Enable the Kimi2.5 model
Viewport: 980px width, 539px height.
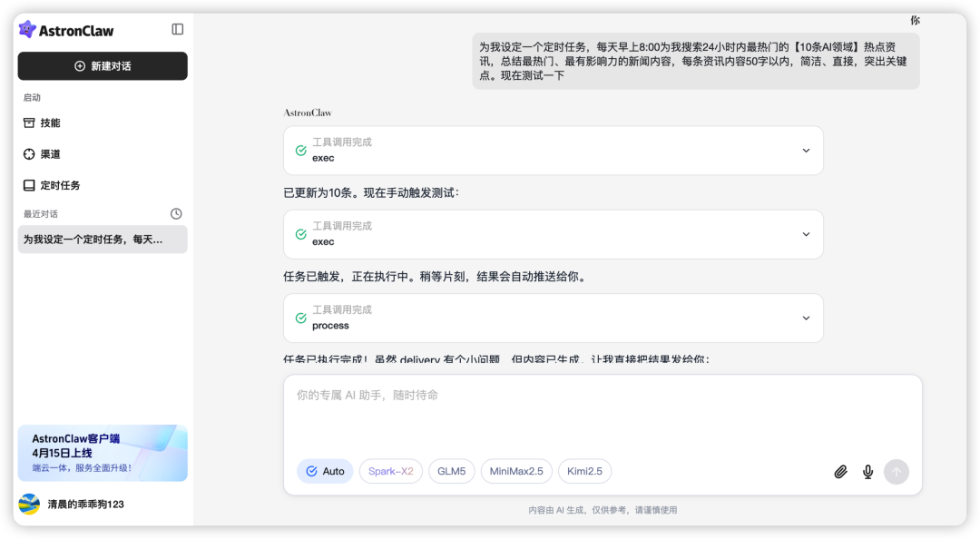[x=584, y=471]
